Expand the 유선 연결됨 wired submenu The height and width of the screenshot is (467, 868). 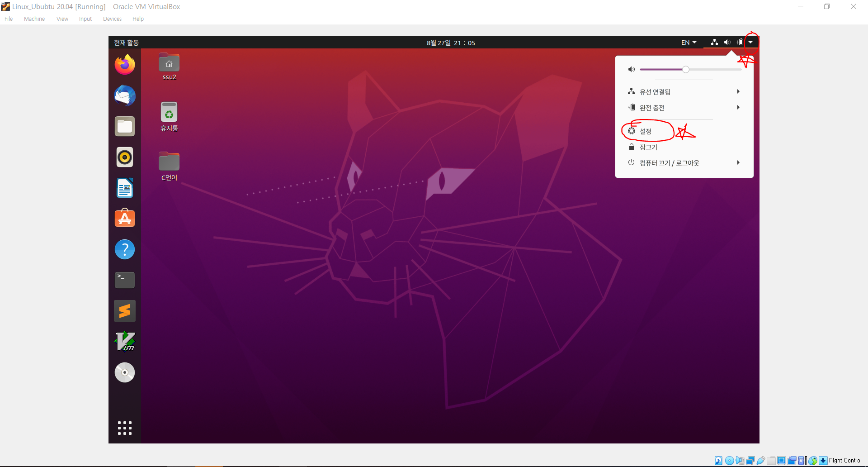(x=684, y=92)
